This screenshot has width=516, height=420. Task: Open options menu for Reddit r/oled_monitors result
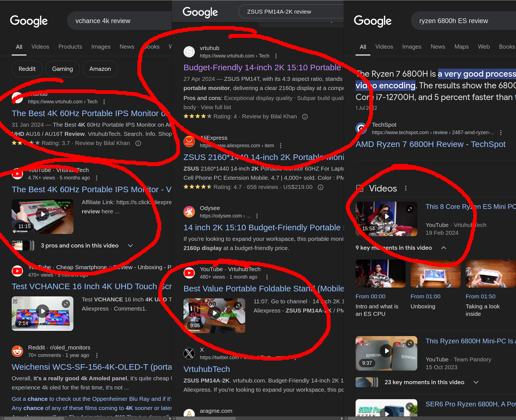click(97, 355)
